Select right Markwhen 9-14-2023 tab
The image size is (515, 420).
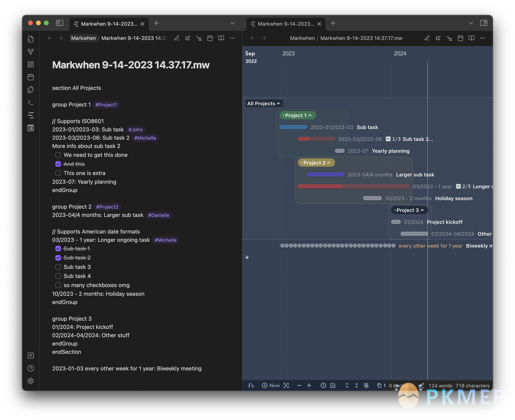[x=286, y=24]
